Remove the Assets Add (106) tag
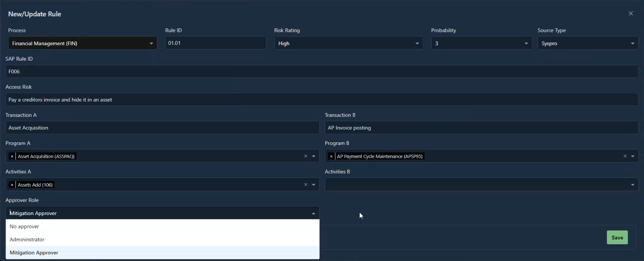Screen dimensions: 644x261 12,184
